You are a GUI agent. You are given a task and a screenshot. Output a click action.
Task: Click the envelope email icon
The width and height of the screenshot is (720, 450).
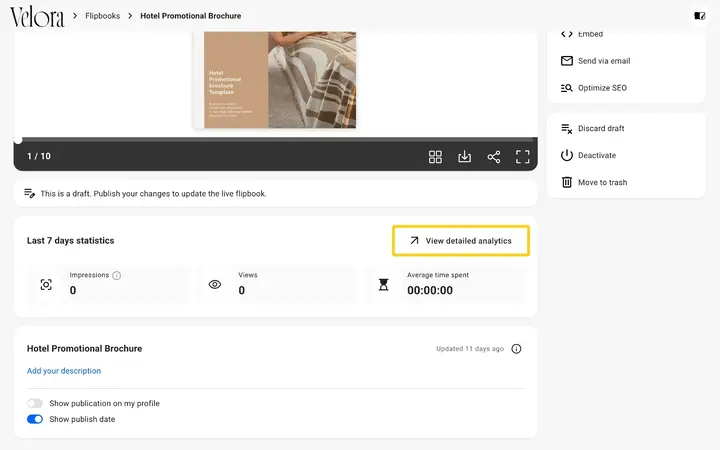567,61
